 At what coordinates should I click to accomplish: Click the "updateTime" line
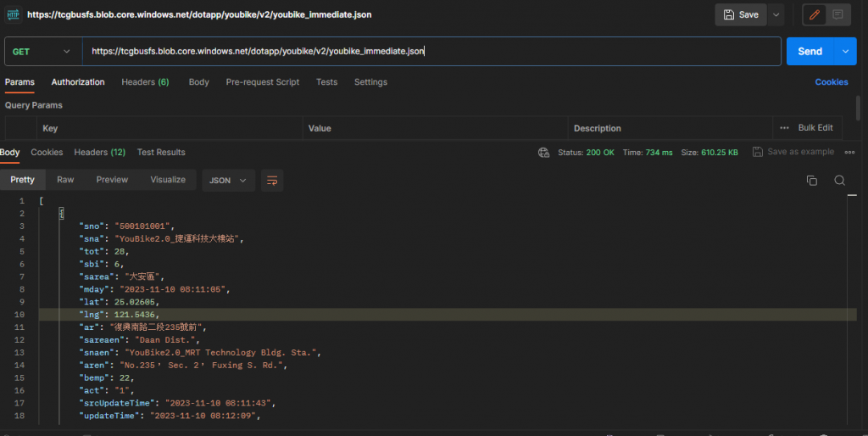tap(170, 416)
